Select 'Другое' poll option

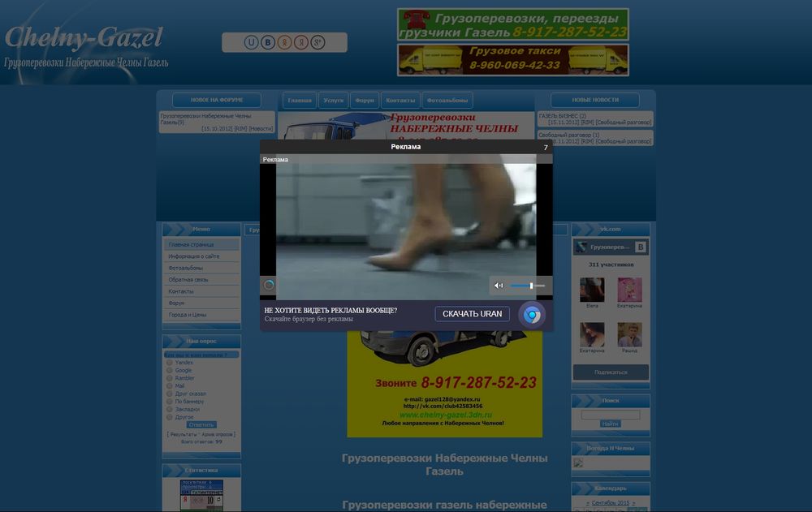(x=170, y=417)
